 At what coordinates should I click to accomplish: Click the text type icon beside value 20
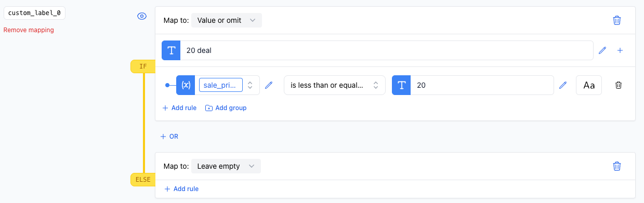tap(401, 85)
